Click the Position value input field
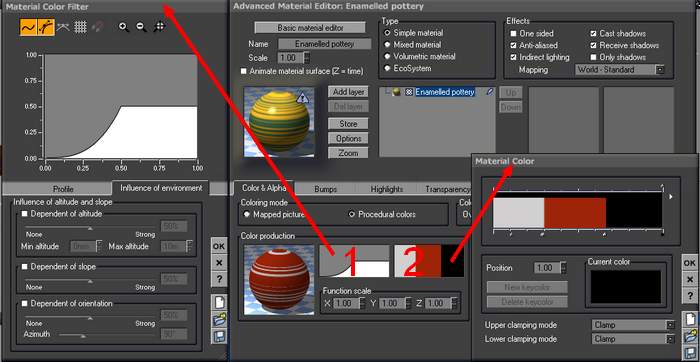 (547, 268)
